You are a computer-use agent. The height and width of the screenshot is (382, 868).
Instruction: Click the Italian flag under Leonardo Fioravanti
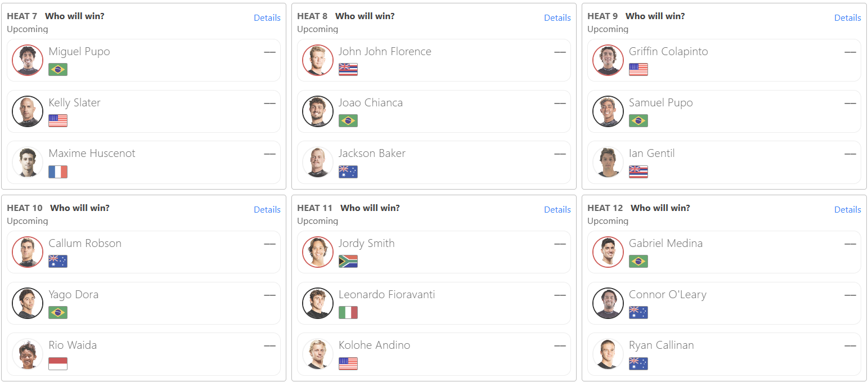coord(348,312)
